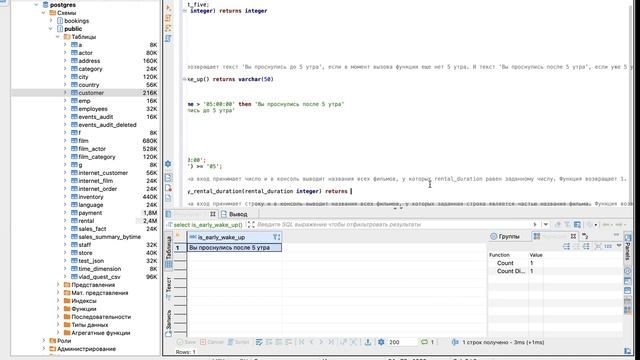640x360 pixels.
Task: Click the clock icon under Panels strip
Action: (628, 271)
